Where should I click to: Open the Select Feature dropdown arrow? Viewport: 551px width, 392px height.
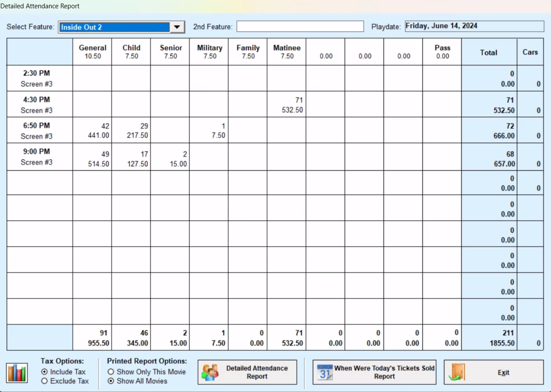pos(177,27)
